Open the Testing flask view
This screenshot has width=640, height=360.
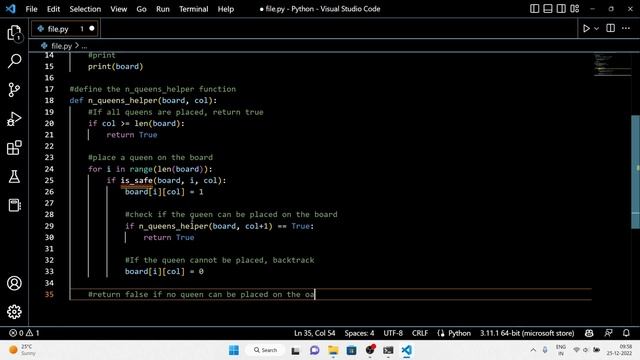[14, 176]
